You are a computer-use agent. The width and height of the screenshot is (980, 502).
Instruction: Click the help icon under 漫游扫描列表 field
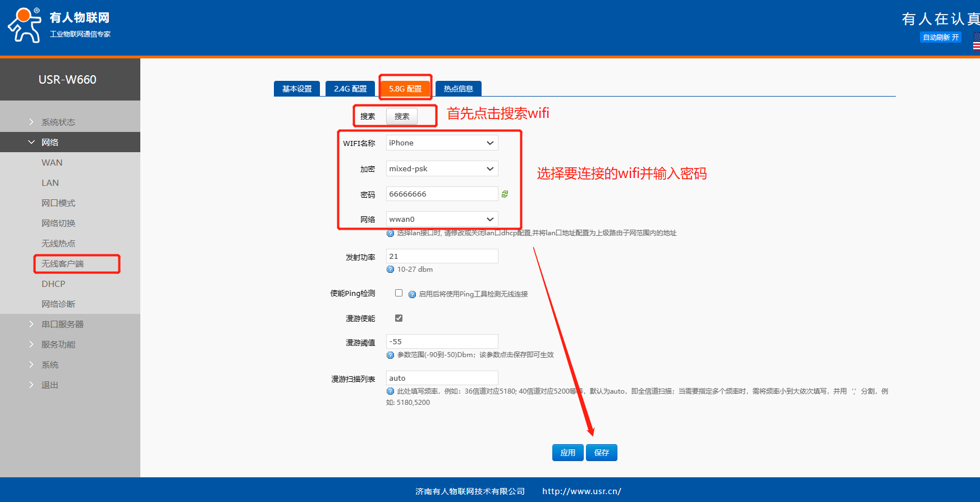click(390, 391)
